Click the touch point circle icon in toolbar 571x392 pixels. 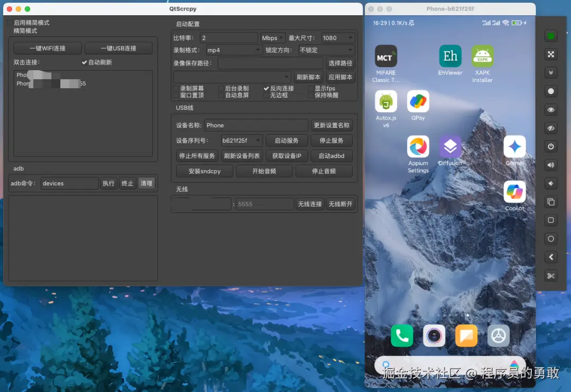(550, 91)
